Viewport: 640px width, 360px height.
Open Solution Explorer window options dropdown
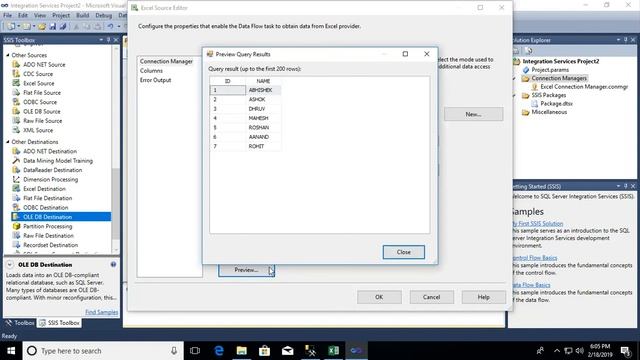click(x=618, y=40)
